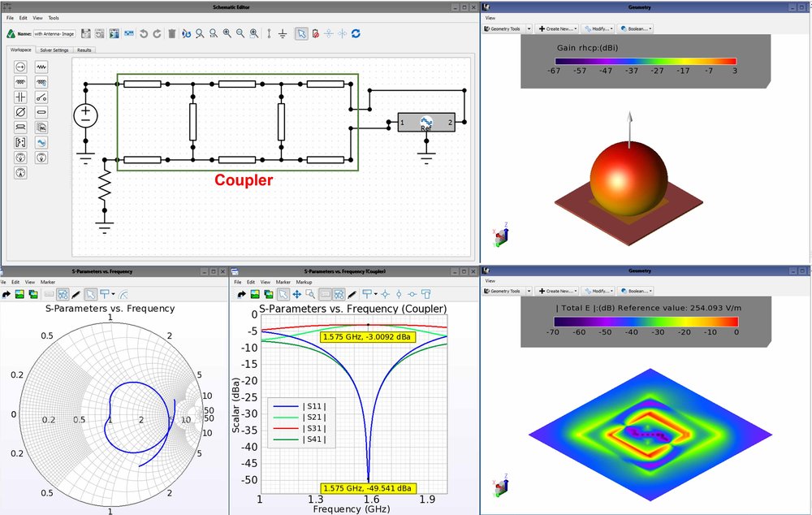Open Boolean dropdown in top Geometry window
The height and width of the screenshot is (515, 812).
pos(636,29)
